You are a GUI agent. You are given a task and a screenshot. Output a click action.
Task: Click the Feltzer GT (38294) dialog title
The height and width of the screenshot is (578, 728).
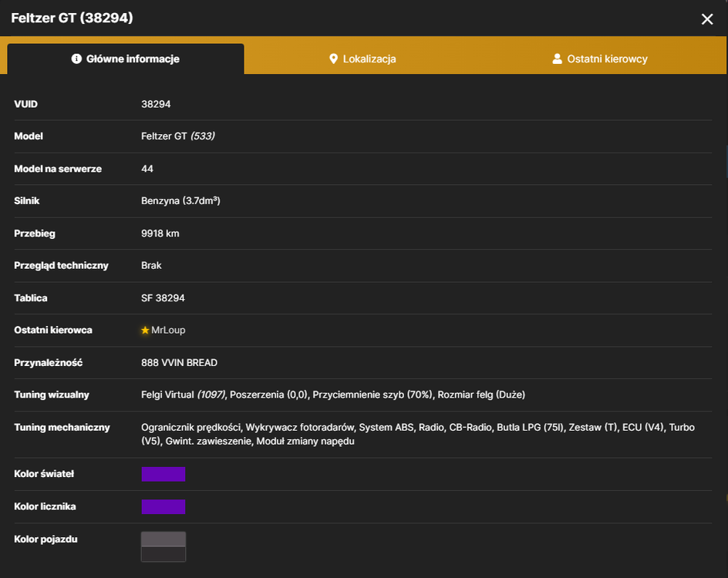point(72,18)
